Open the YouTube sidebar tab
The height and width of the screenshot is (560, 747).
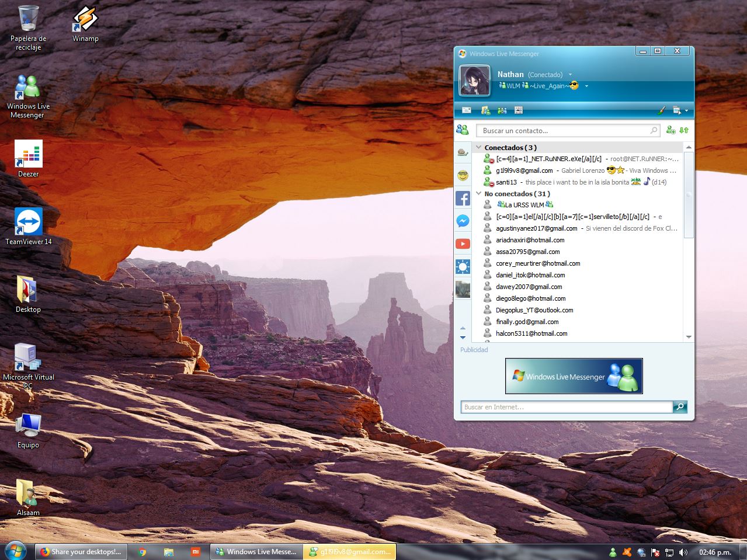pyautogui.click(x=463, y=244)
